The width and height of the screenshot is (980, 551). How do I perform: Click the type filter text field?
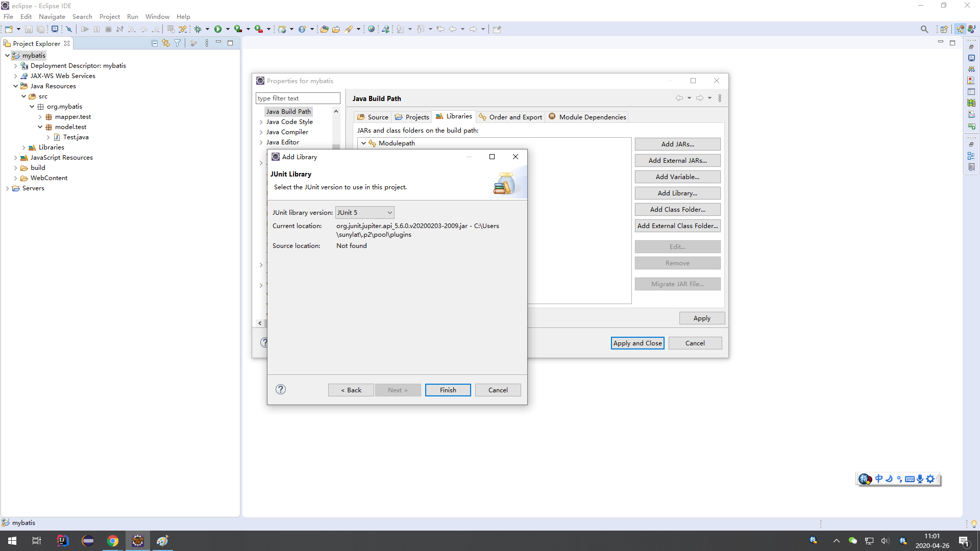coord(298,98)
